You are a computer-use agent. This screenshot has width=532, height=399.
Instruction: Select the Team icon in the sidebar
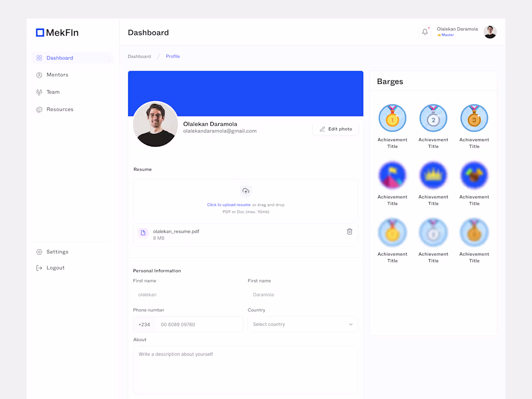click(39, 92)
